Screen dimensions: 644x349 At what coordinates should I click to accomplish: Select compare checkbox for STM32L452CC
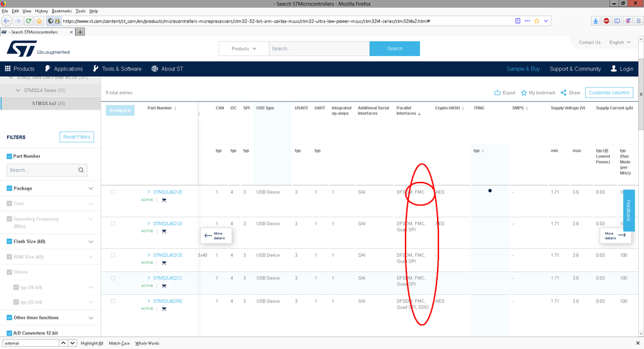pyautogui.click(x=113, y=278)
